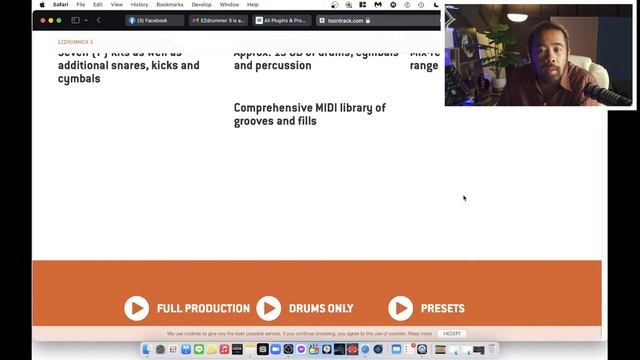Open the View menu
Image resolution: width=640 pixels, height=360 pixels.
click(117, 4)
